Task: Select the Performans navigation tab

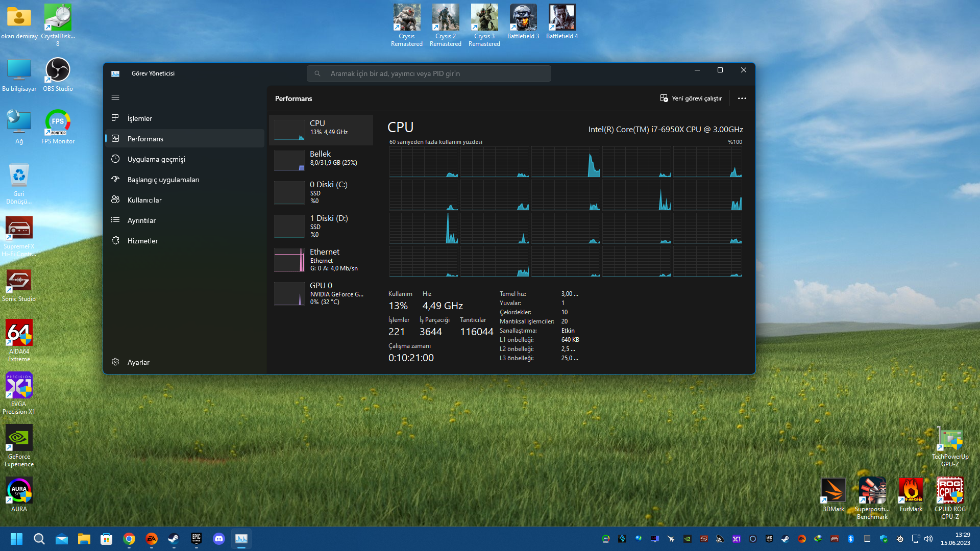Action: (x=145, y=139)
